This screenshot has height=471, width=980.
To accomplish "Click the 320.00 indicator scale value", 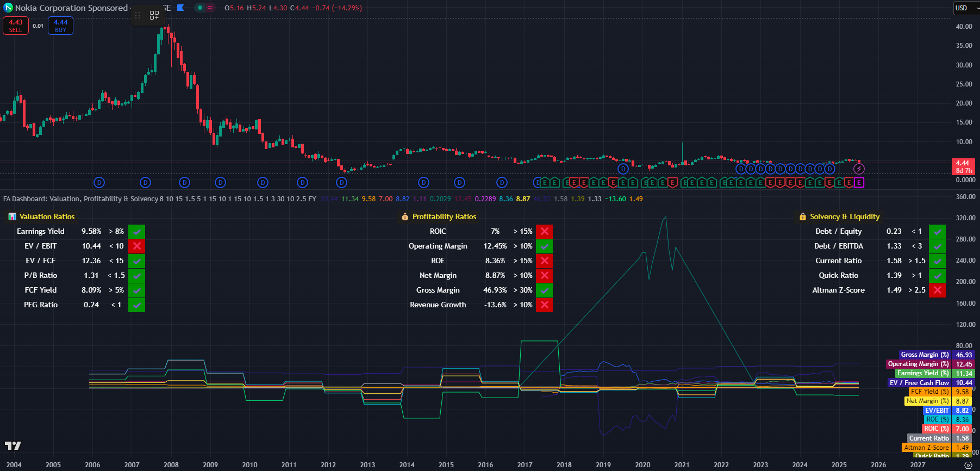I will (x=966, y=218).
